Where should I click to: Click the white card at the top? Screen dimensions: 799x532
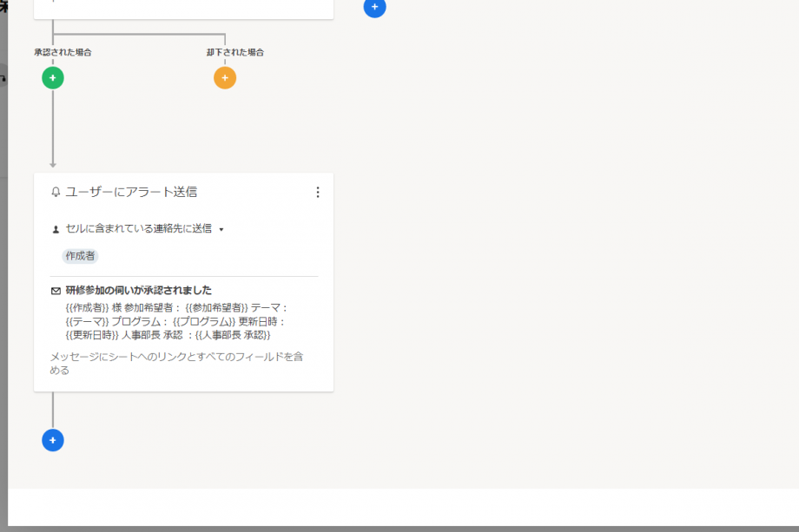183,9
